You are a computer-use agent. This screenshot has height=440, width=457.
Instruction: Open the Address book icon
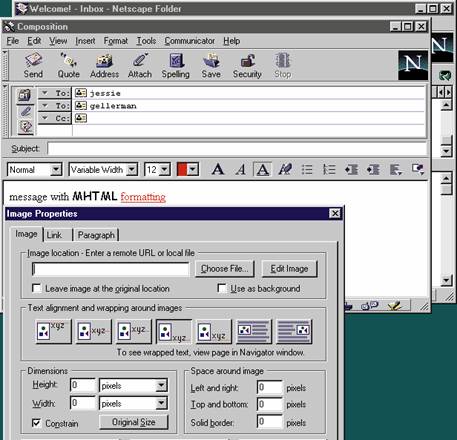coord(104,66)
